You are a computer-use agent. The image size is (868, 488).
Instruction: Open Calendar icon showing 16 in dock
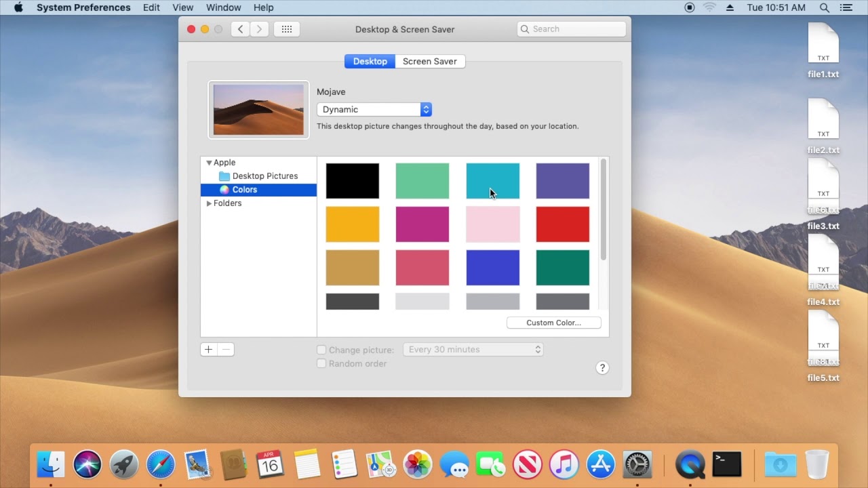[x=270, y=464]
